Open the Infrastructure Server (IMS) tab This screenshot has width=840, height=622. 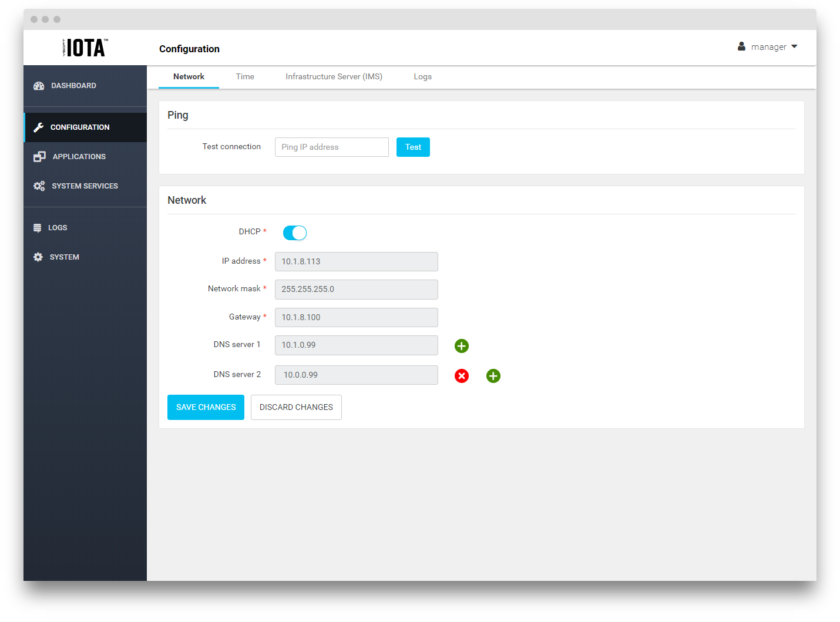tap(334, 77)
